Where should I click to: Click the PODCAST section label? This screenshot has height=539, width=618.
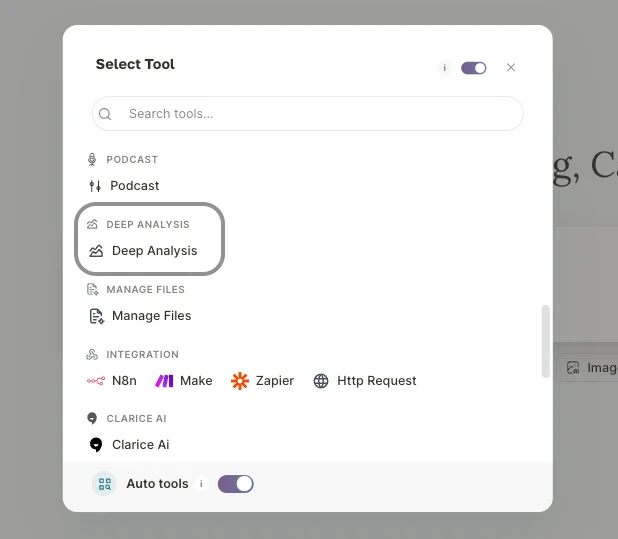click(x=132, y=160)
